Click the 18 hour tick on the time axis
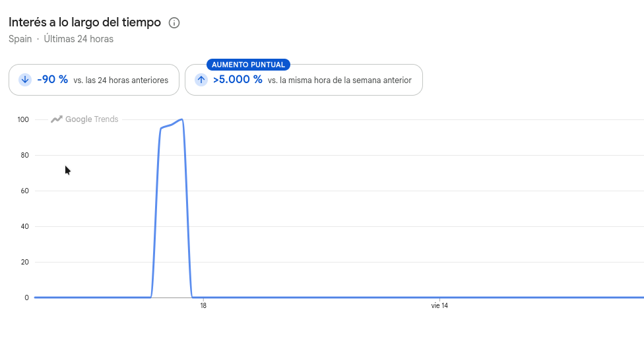 [x=203, y=305]
